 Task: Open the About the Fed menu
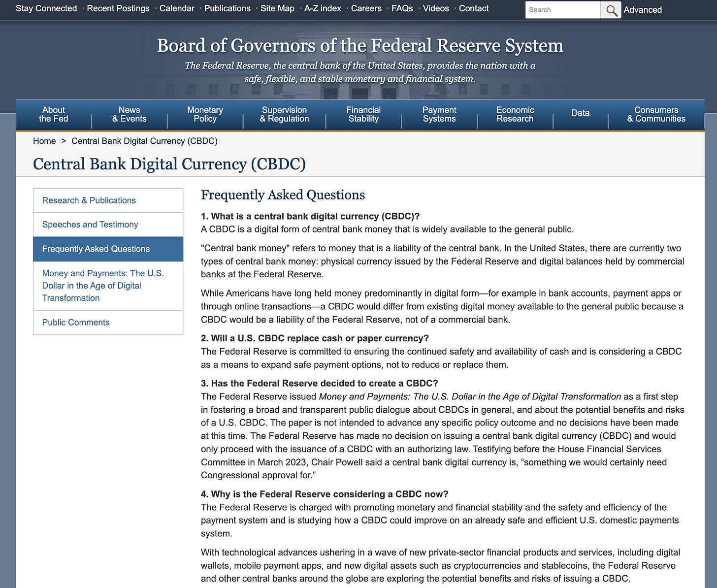[54, 114]
